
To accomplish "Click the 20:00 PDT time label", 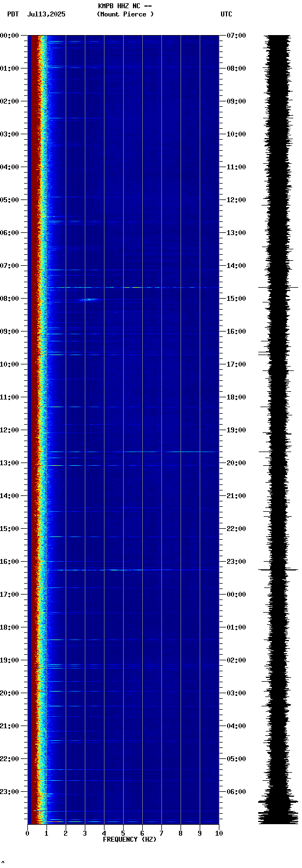I will [9, 693].
